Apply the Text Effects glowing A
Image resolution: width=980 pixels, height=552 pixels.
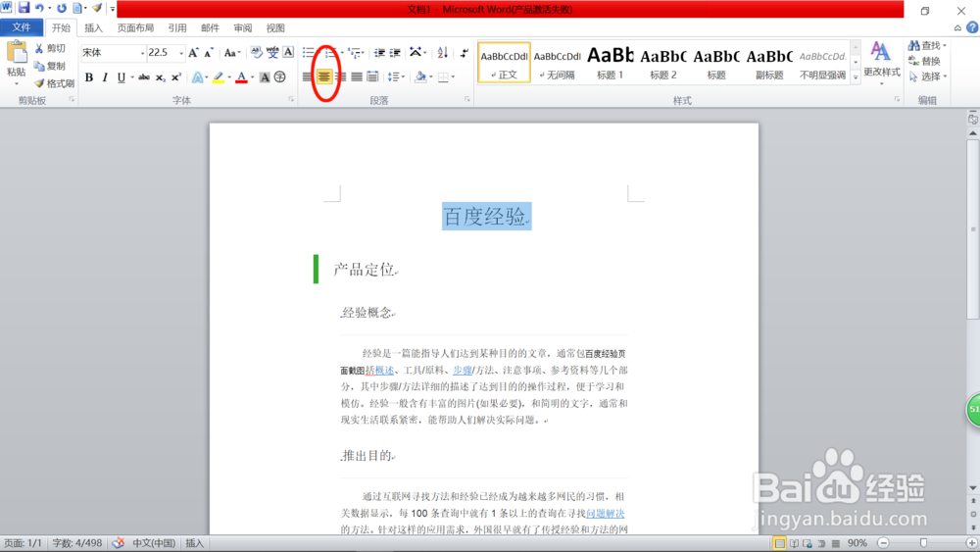pyautogui.click(x=198, y=77)
